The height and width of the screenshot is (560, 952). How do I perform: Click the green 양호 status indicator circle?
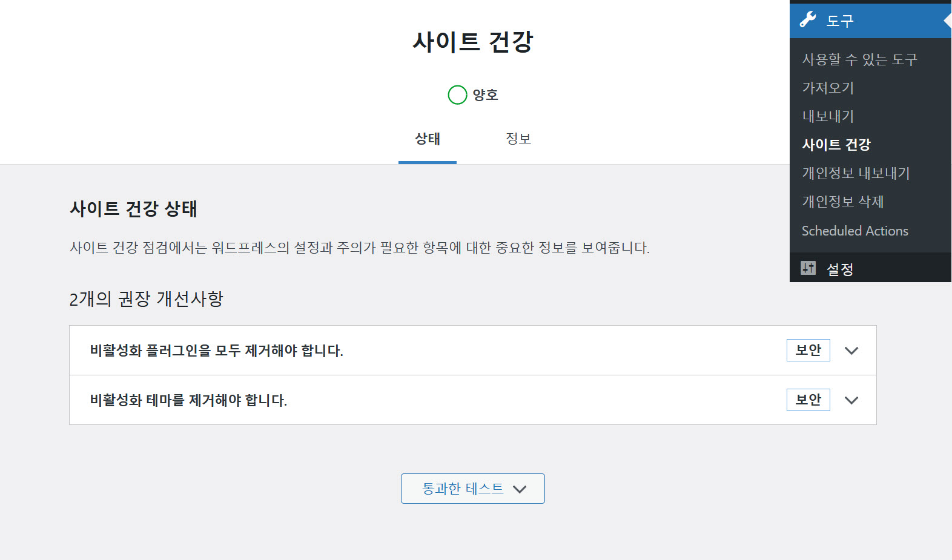457,94
